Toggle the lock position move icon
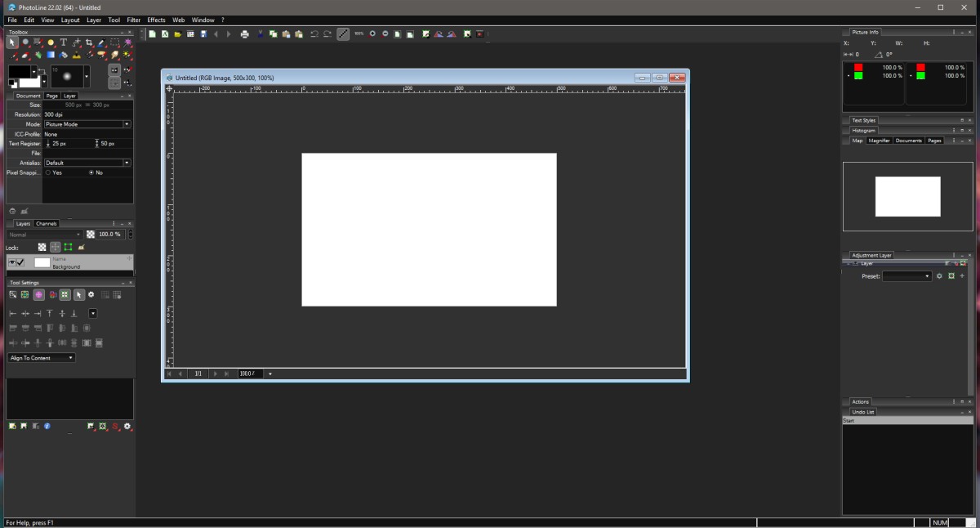Screen dimensions: 980x528 point(56,247)
